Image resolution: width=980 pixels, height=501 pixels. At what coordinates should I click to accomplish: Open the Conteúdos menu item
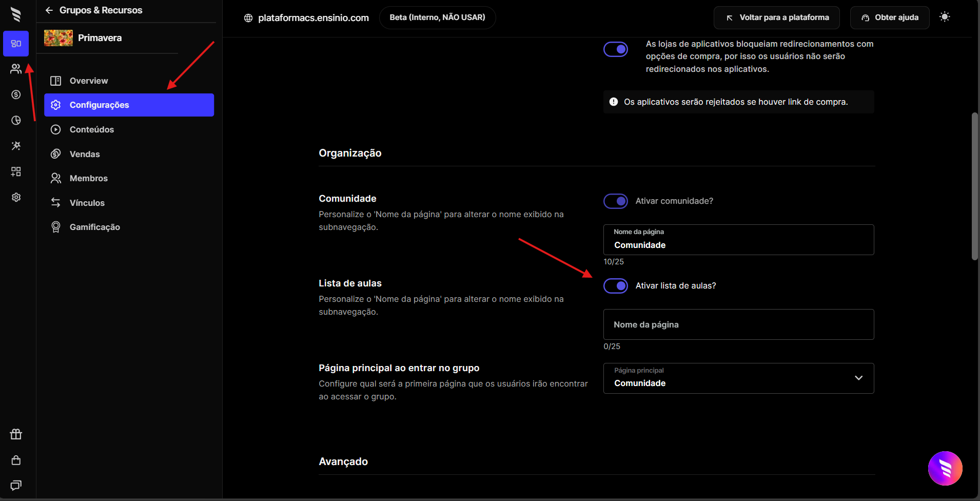coord(92,129)
